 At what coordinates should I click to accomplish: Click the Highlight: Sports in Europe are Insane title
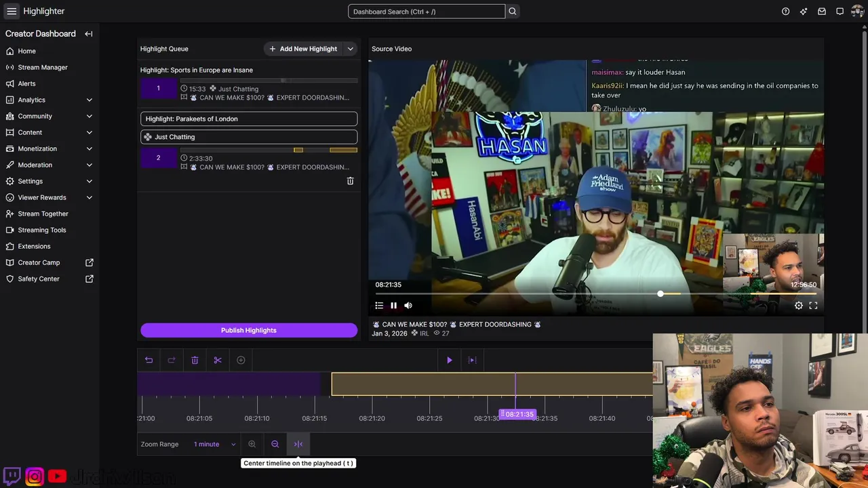tap(197, 70)
